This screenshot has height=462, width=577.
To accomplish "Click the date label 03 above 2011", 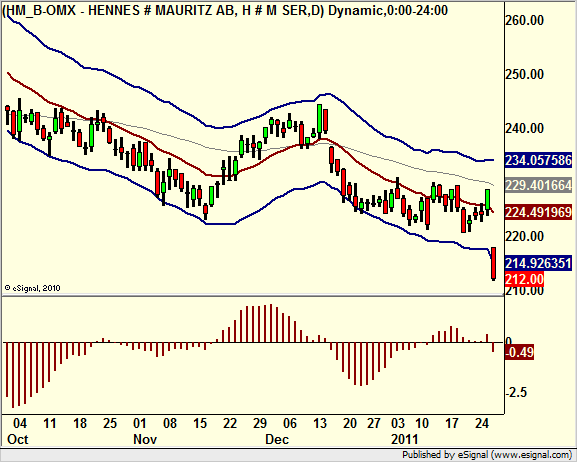I will [398, 423].
